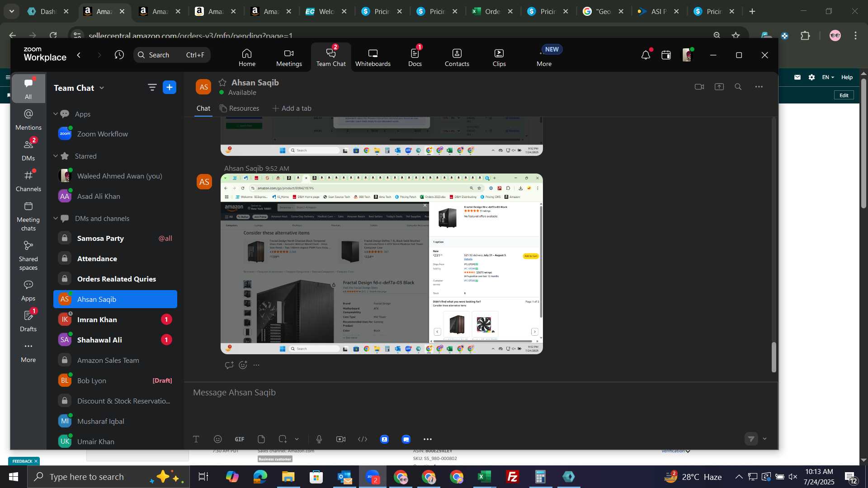
Task: Open Zoom Workflow chat
Action: 115,134
